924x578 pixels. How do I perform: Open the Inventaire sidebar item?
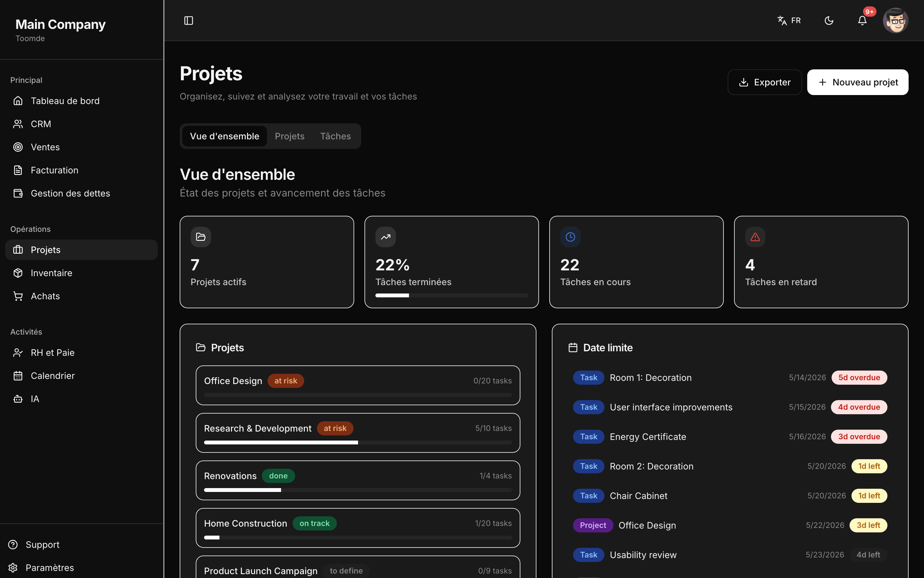pyautogui.click(x=81, y=273)
